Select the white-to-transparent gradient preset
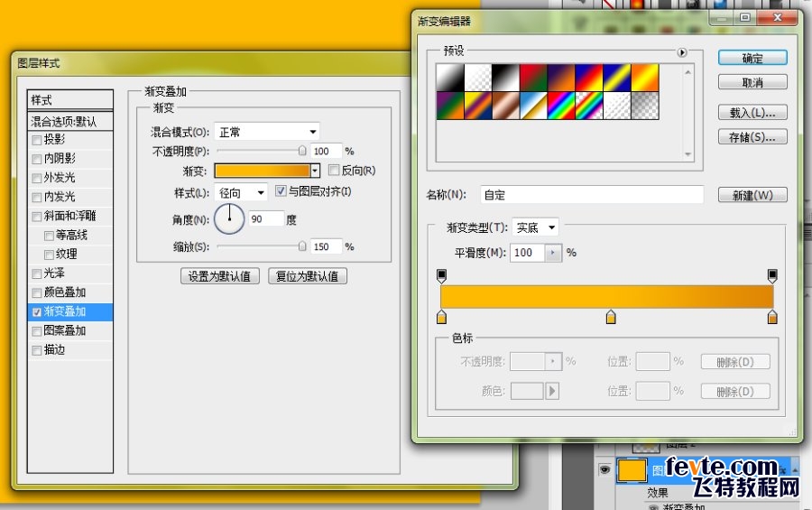This screenshot has height=510, width=812. tap(478, 78)
